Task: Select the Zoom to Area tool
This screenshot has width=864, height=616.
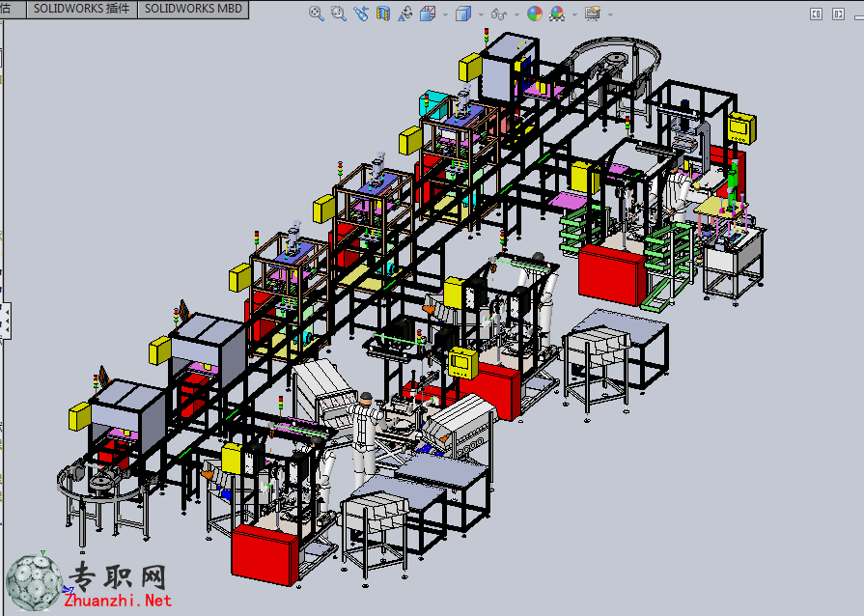Action: point(338,14)
